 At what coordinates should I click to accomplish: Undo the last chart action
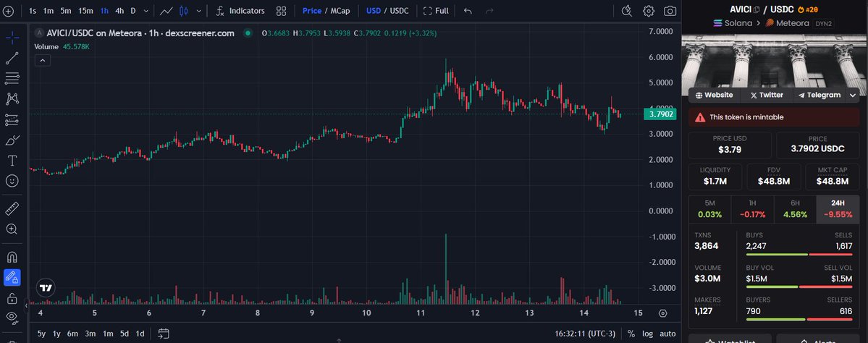(468, 11)
